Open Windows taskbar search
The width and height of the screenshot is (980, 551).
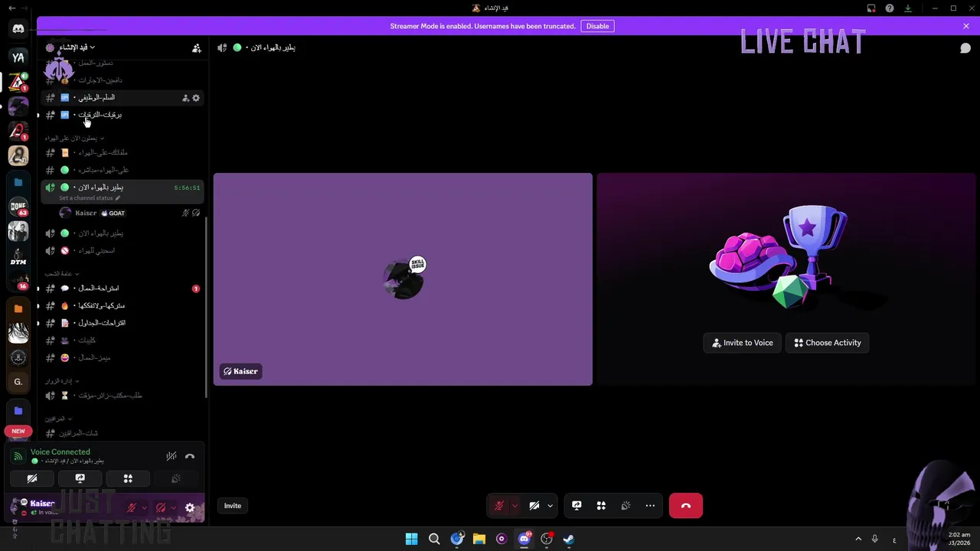tap(434, 539)
